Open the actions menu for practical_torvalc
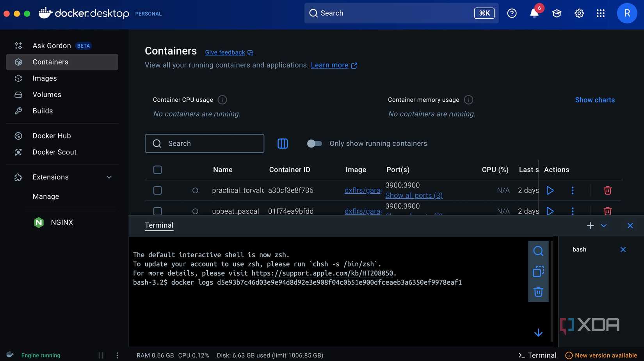Image resolution: width=644 pixels, height=361 pixels. (x=572, y=190)
